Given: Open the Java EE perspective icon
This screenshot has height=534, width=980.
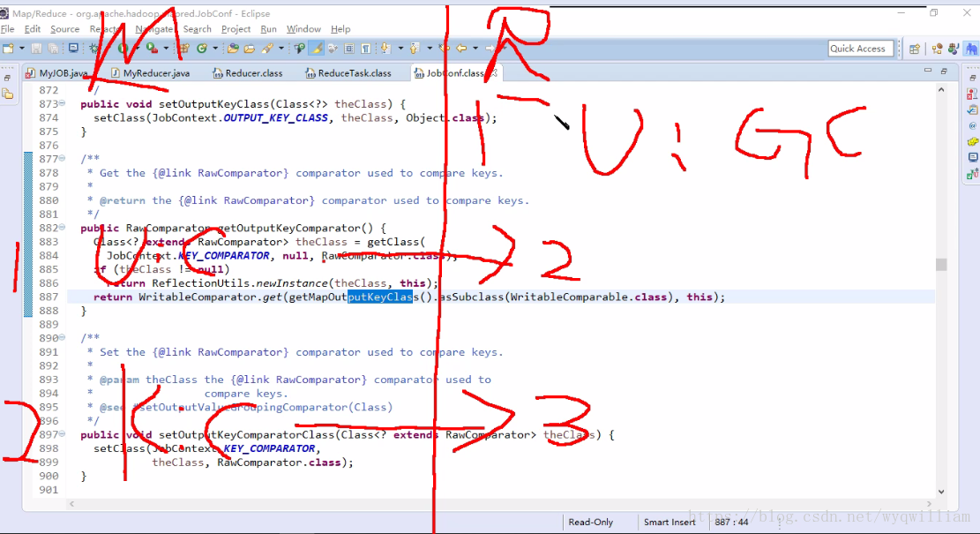Looking at the screenshot, I should click(x=937, y=49).
